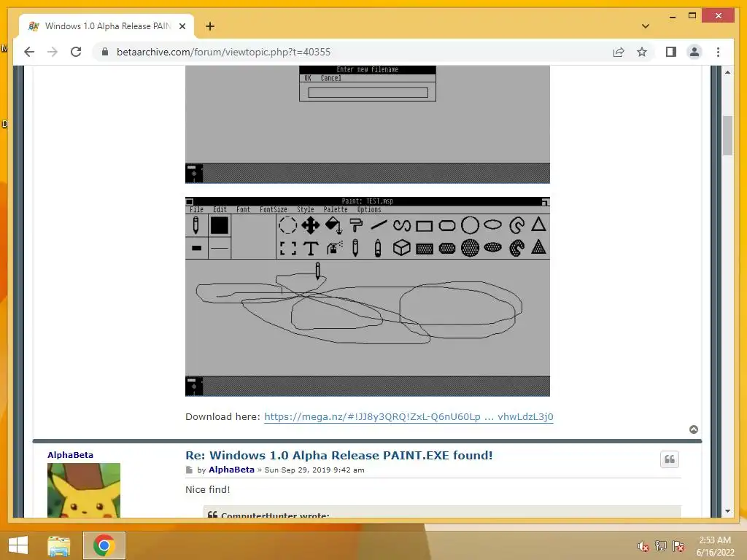Expand the tab search chevron
This screenshot has height=560, width=747.
(x=646, y=26)
